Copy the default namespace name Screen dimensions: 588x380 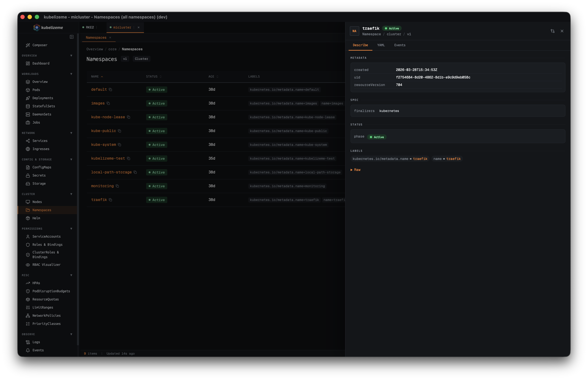click(110, 89)
